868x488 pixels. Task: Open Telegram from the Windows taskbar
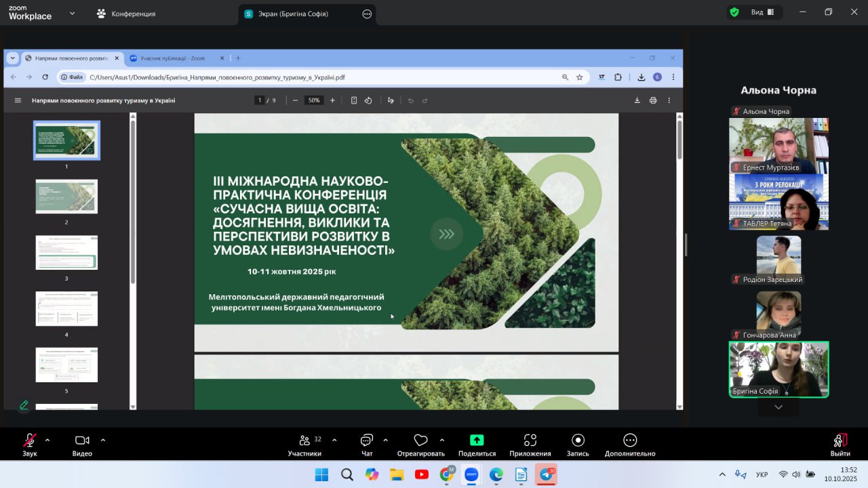[546, 474]
